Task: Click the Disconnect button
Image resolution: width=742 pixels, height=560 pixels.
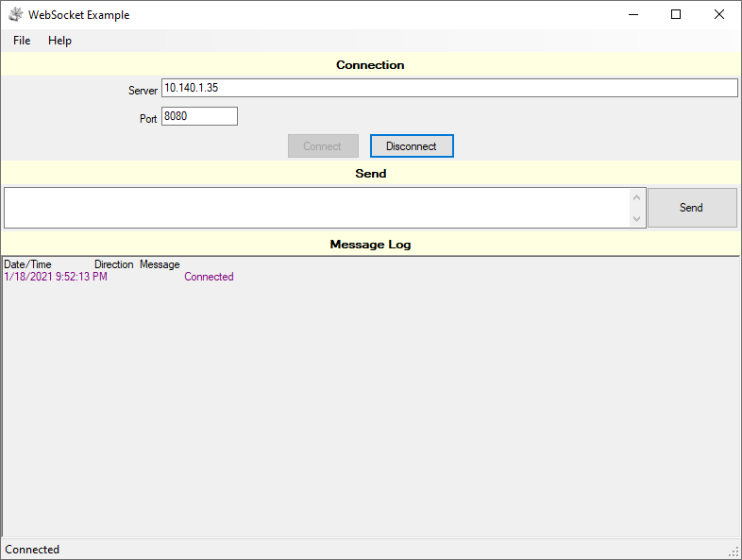Action: pos(412,145)
